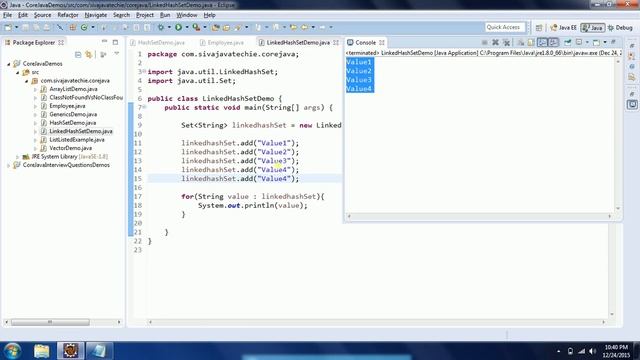The image size is (640, 360).
Task: Click line 15 duplicate Value4 add statement
Action: pos(240,179)
